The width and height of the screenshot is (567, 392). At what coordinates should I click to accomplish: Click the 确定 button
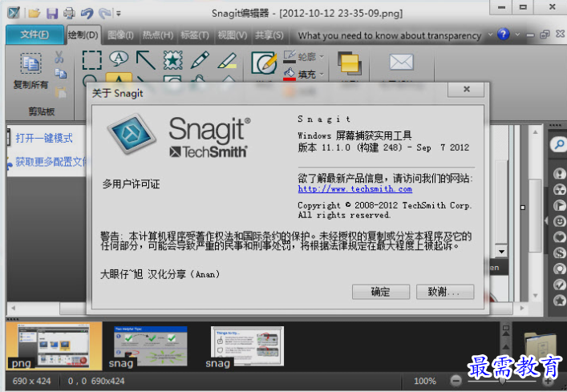[381, 292]
